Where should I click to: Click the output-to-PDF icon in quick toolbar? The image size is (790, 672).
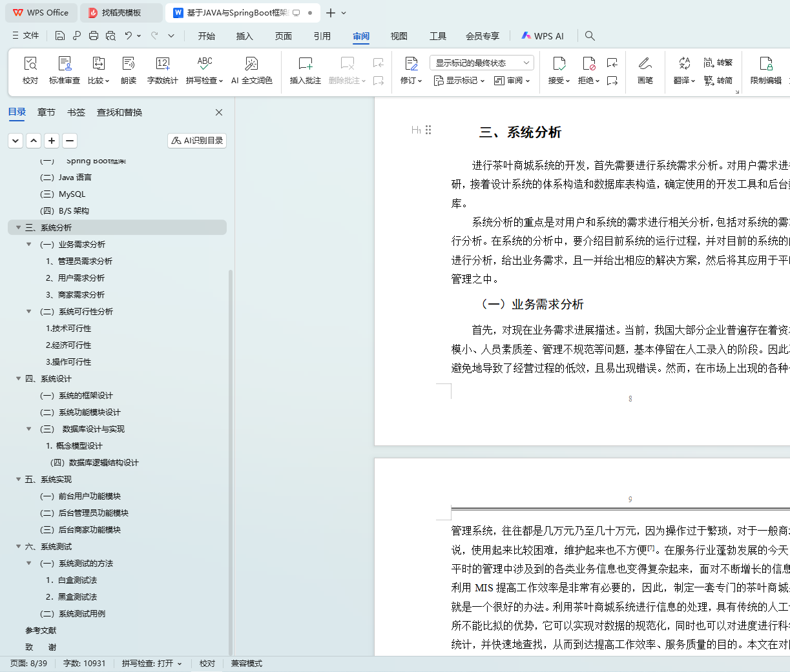tap(77, 36)
